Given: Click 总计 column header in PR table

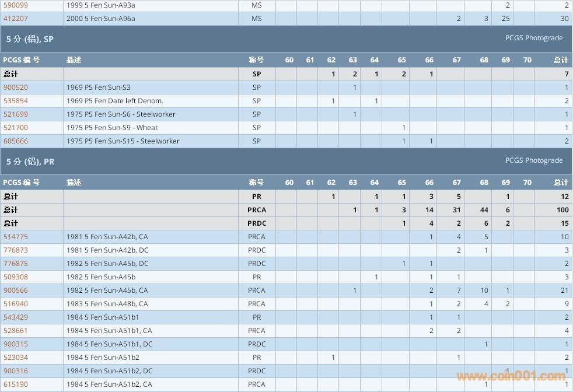Looking at the screenshot, I should point(560,183).
